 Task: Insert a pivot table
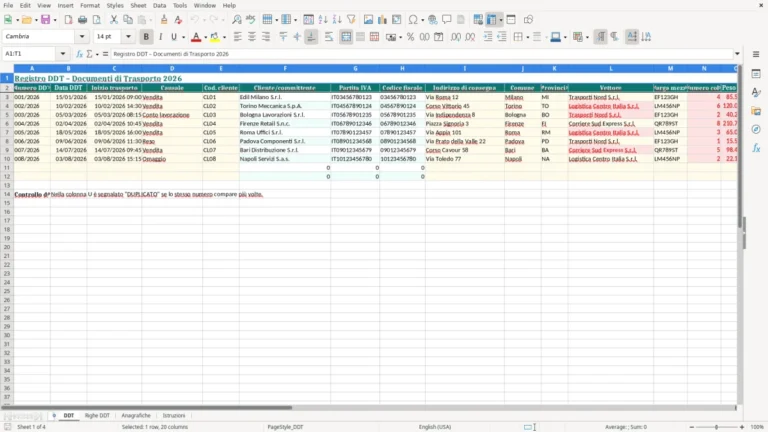pyautogui.click(x=397, y=20)
